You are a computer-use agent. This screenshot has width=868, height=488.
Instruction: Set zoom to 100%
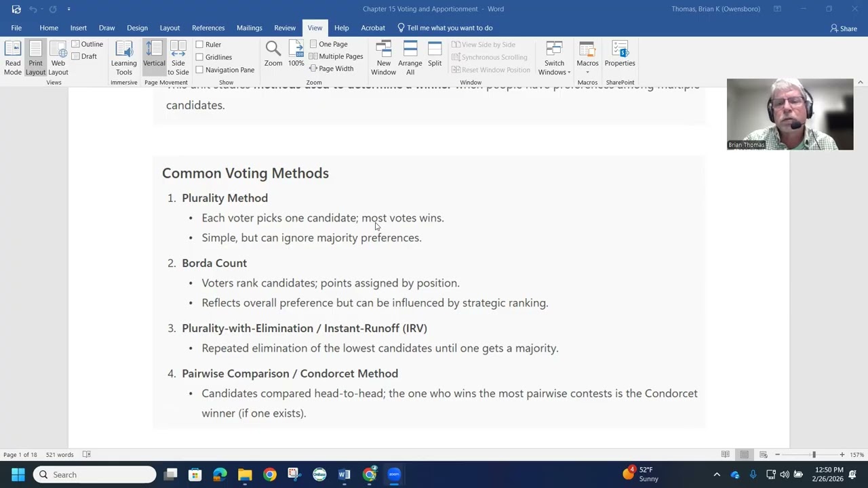296,54
